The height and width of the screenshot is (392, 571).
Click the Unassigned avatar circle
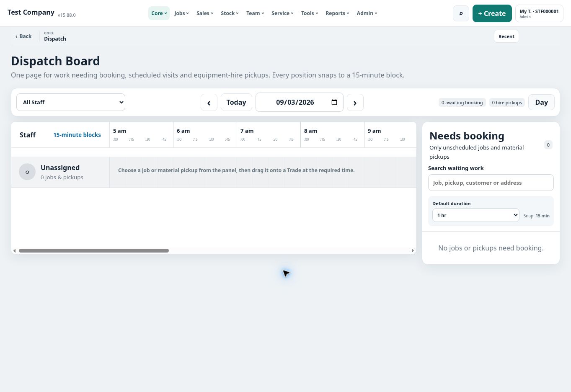27,172
